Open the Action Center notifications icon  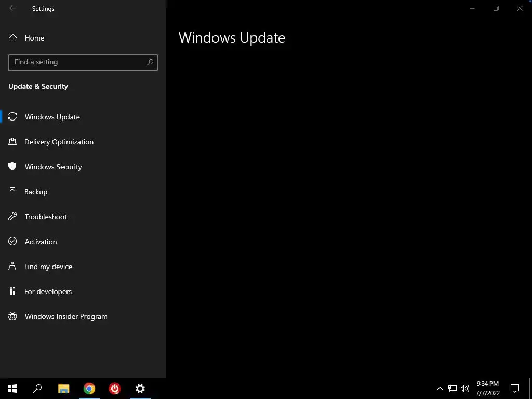tap(515, 389)
